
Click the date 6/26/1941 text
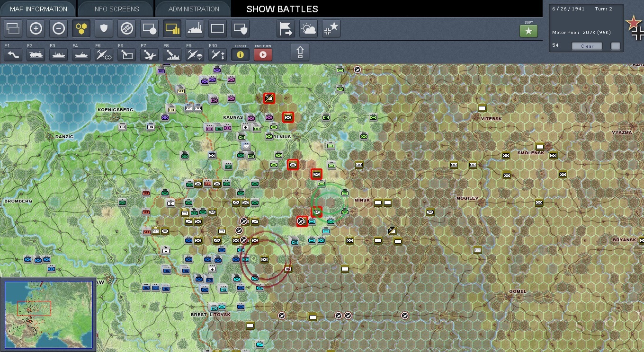(x=568, y=9)
